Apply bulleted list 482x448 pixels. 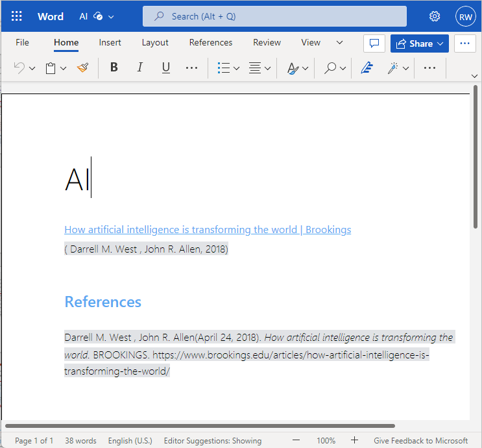coord(223,68)
